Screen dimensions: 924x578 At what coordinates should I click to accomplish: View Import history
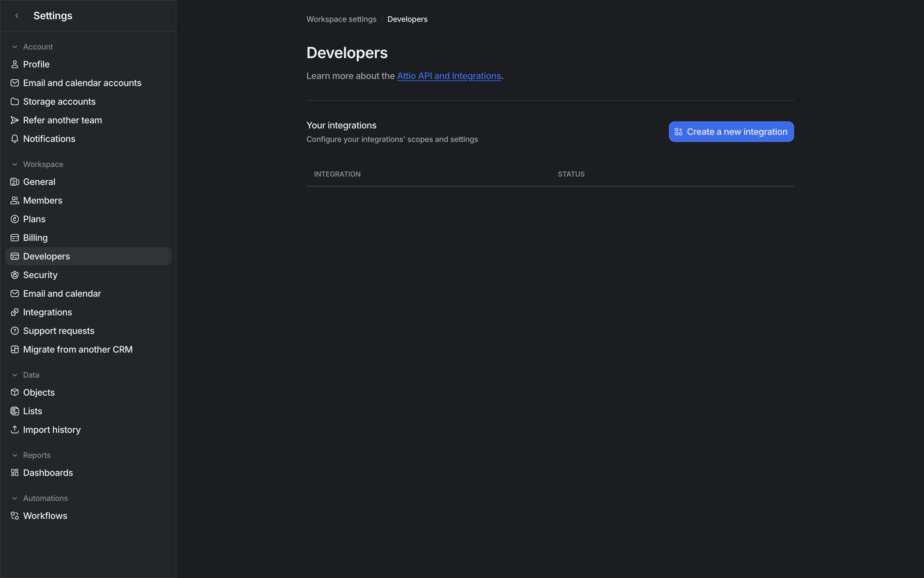[x=88, y=430]
